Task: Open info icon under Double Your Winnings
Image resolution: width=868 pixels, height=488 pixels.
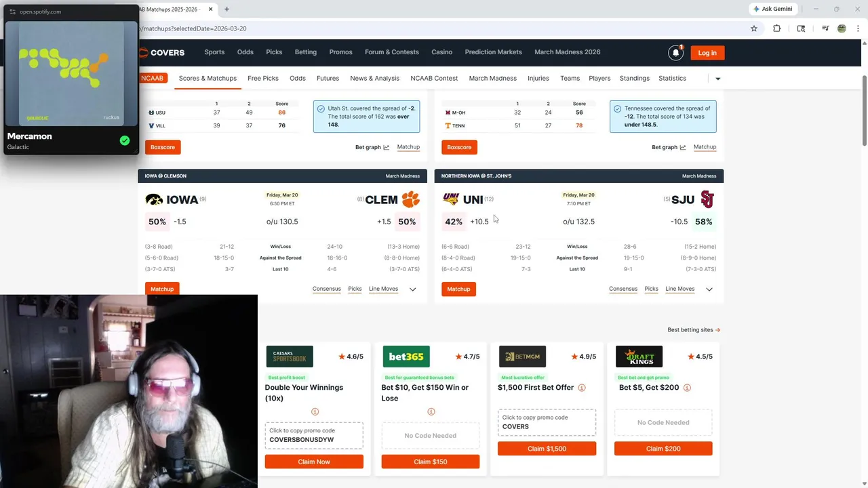Action: pos(315,412)
